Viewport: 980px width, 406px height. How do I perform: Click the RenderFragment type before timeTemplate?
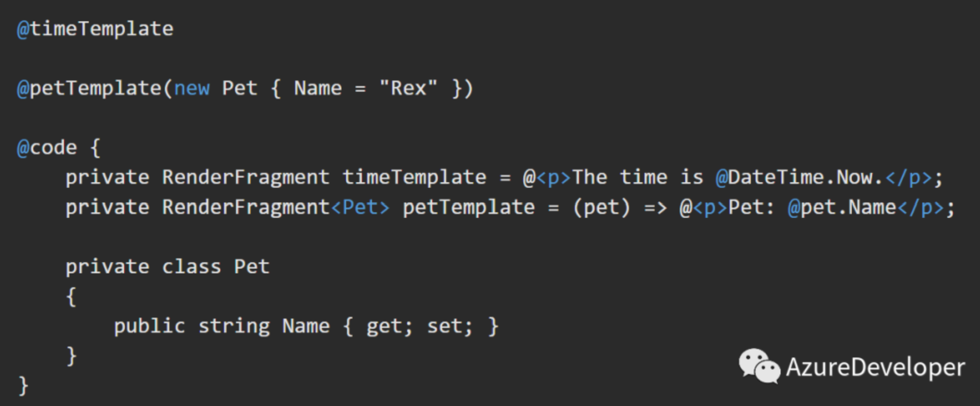coord(245,178)
